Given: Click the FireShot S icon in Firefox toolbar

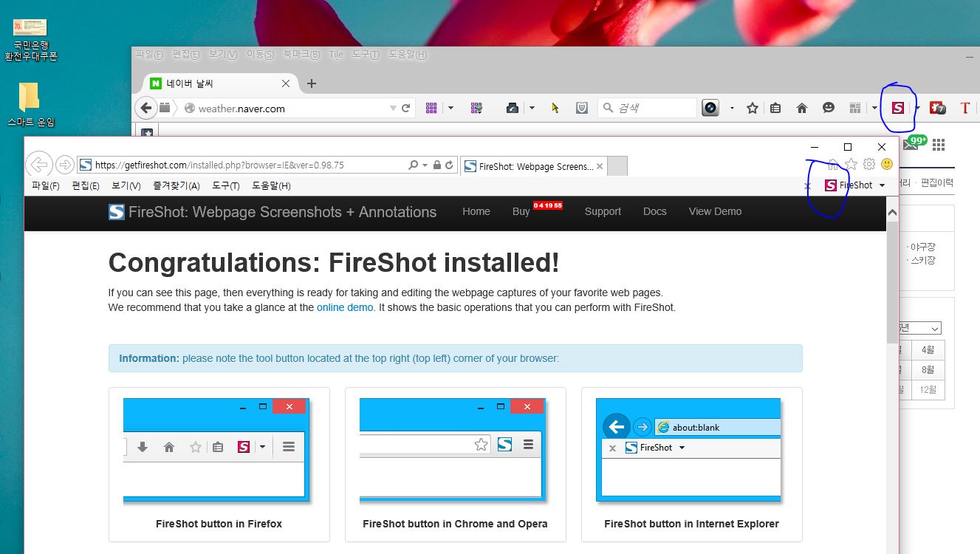Looking at the screenshot, I should pyautogui.click(x=897, y=108).
